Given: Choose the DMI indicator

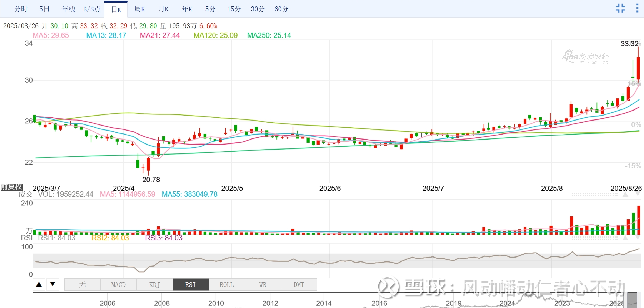Looking at the screenshot, I should point(299,285).
